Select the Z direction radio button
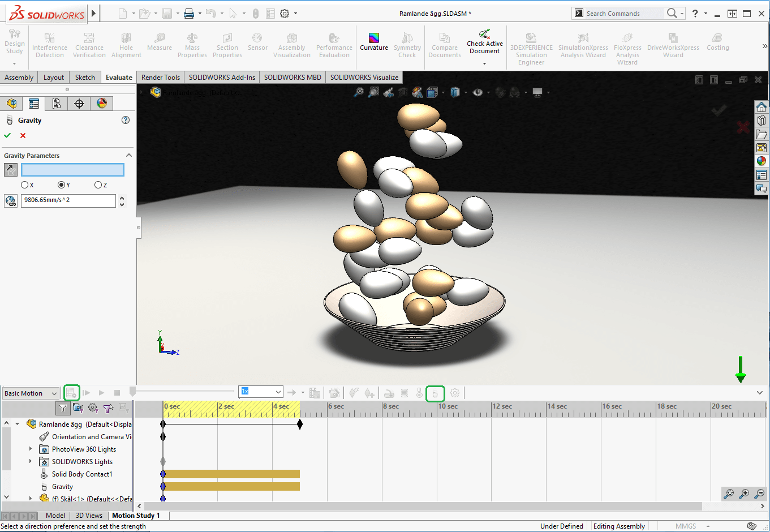The width and height of the screenshot is (770, 532). (x=98, y=185)
